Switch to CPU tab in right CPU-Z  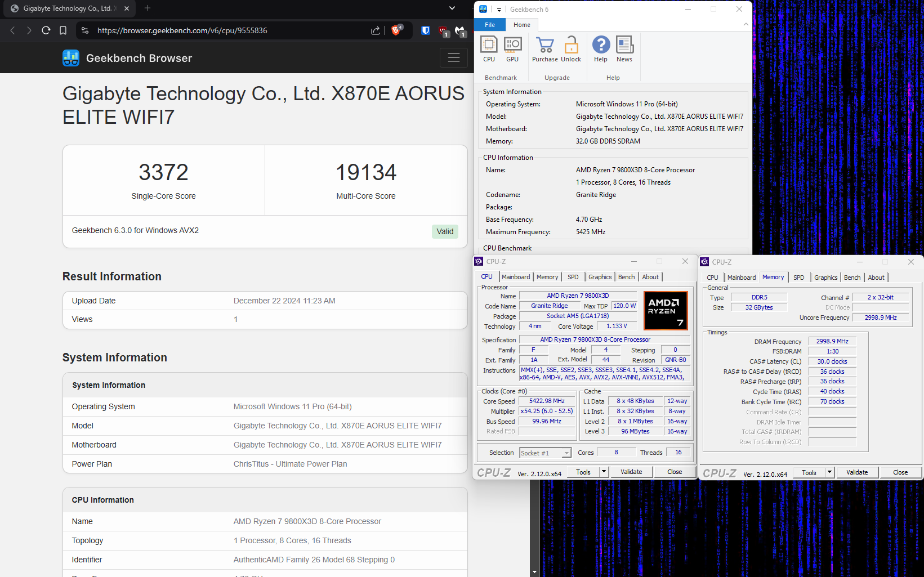pyautogui.click(x=712, y=278)
